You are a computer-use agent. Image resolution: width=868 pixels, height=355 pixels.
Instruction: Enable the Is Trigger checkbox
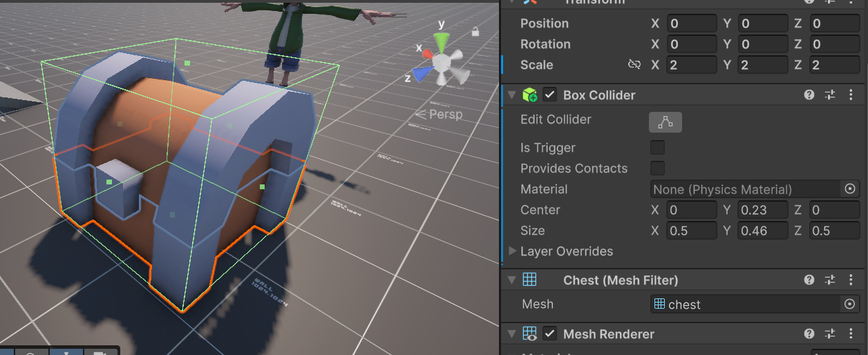(x=658, y=147)
